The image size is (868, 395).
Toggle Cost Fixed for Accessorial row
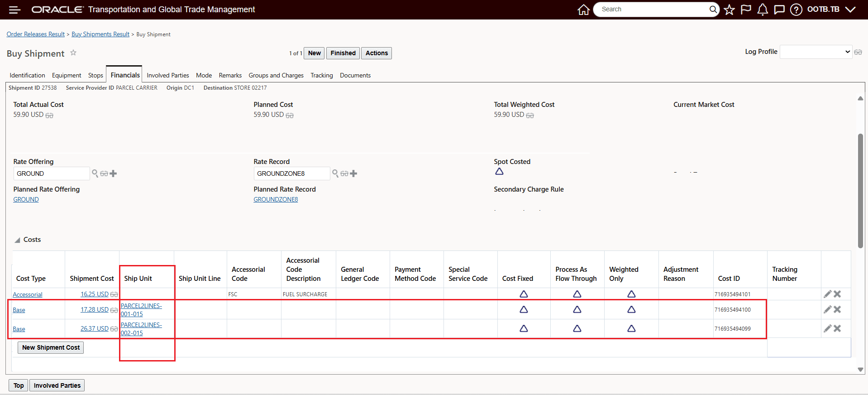(x=524, y=294)
